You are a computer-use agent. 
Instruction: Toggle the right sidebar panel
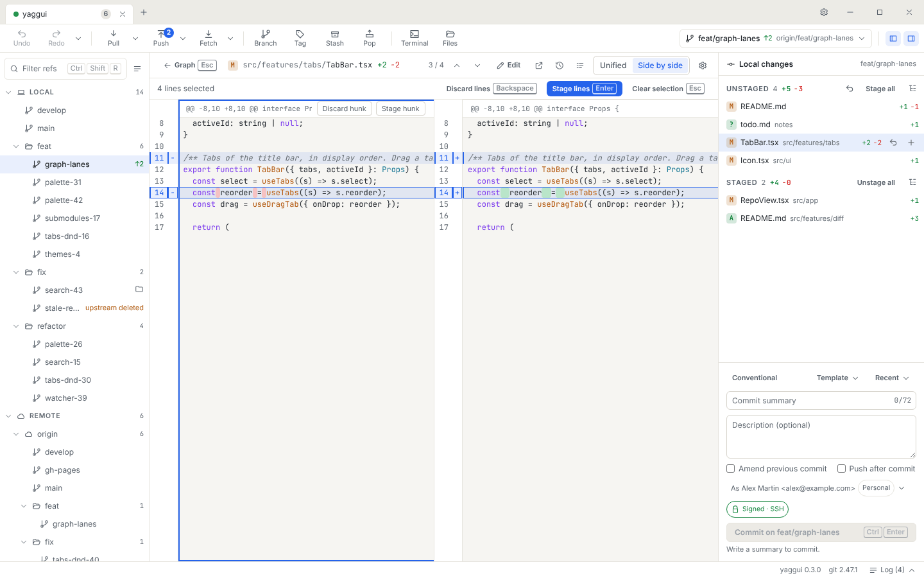[911, 39]
